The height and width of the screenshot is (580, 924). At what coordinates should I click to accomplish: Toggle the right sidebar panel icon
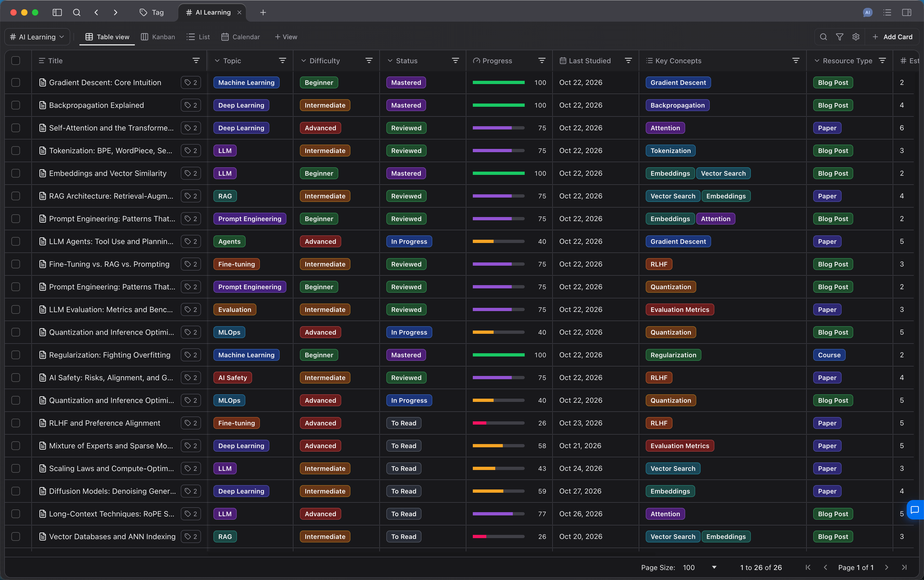tap(907, 12)
